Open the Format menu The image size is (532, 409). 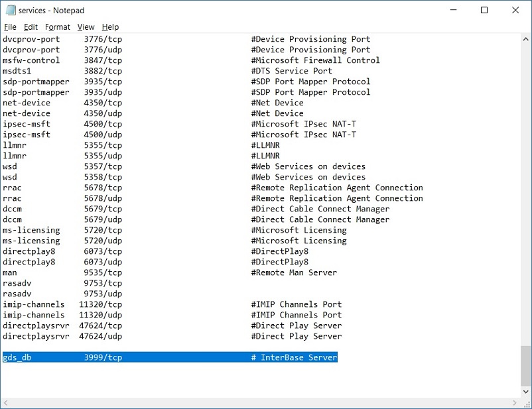pos(58,27)
